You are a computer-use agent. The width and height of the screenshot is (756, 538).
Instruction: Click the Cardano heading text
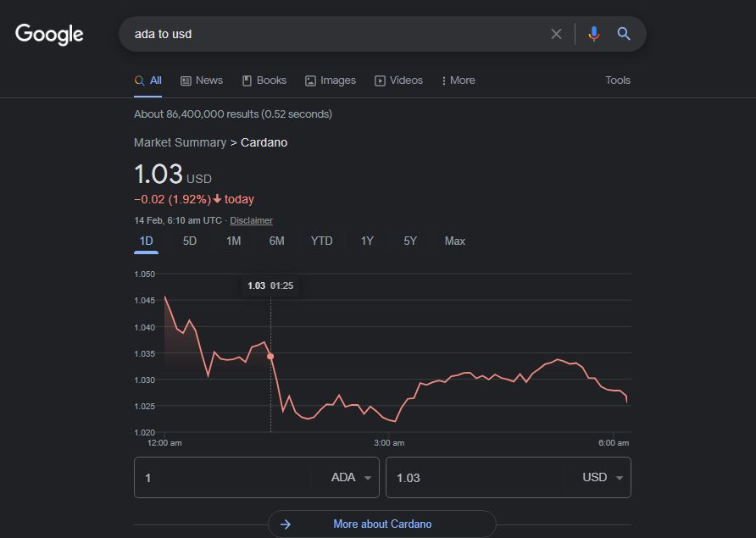[264, 142]
